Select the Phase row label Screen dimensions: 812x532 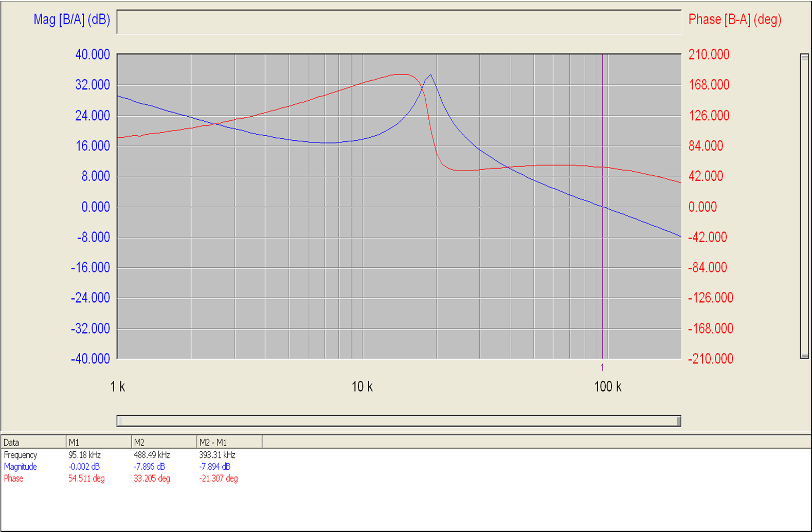pyautogui.click(x=14, y=479)
